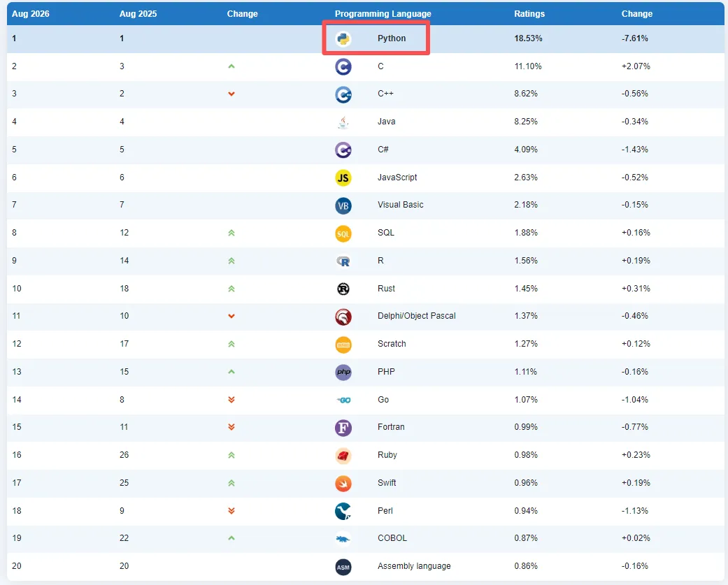
Task: Click the 1.56% rating for R
Action: pyautogui.click(x=526, y=261)
